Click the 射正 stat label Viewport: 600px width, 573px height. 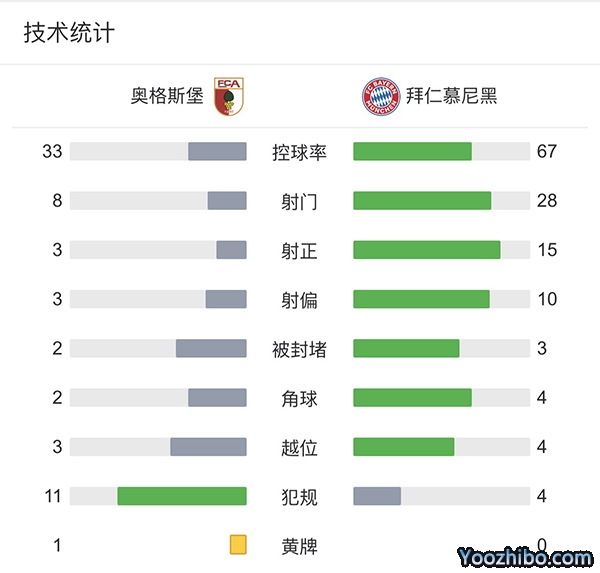[300, 250]
